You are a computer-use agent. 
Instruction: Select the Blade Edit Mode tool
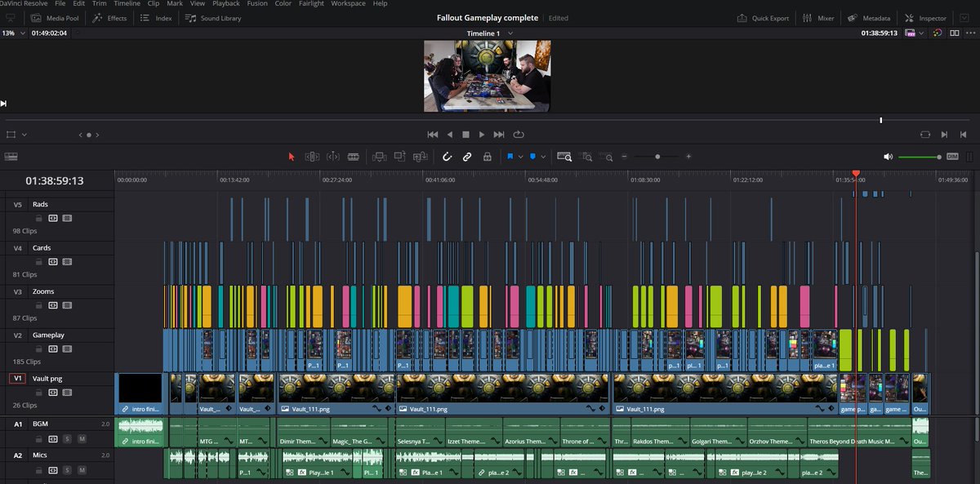[x=354, y=156]
